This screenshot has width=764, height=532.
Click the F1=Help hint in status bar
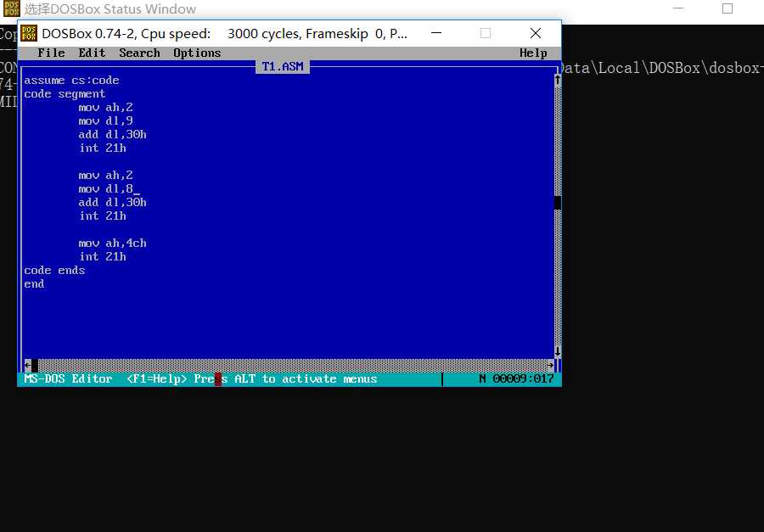(x=156, y=378)
